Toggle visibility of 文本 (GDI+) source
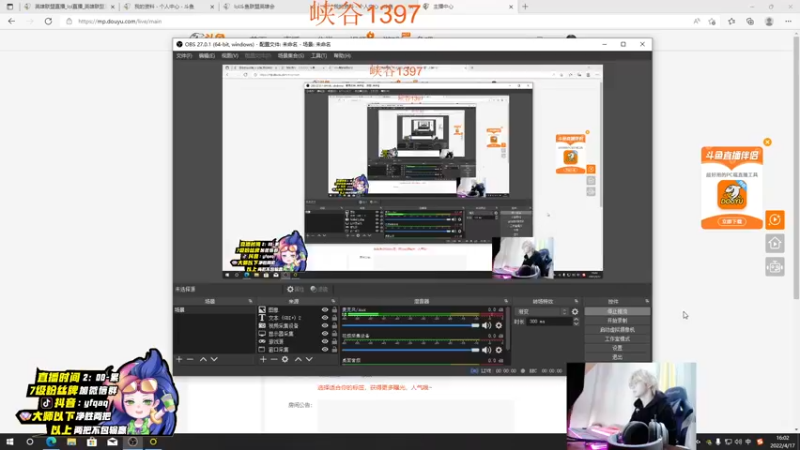 coord(324,317)
